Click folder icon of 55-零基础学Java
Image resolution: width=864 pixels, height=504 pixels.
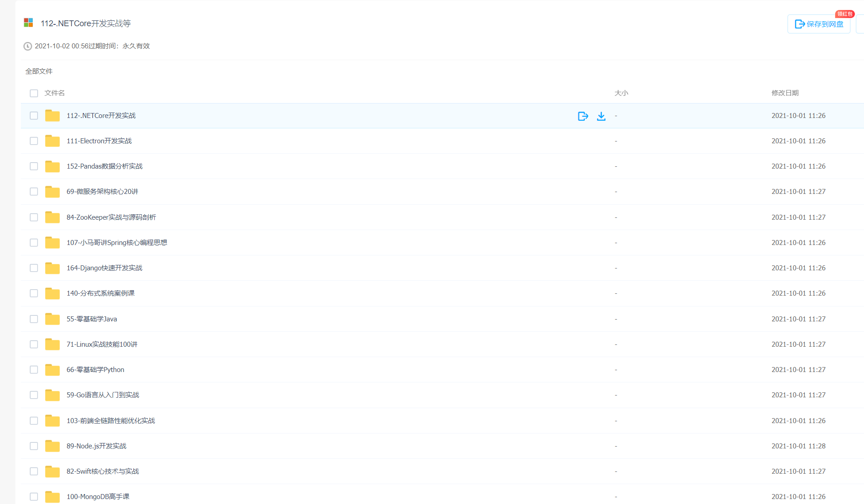point(52,319)
